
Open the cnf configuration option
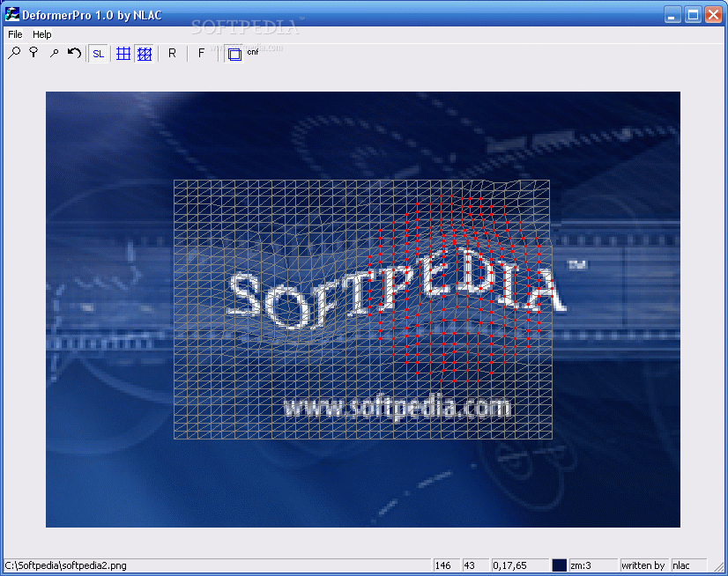[x=253, y=52]
